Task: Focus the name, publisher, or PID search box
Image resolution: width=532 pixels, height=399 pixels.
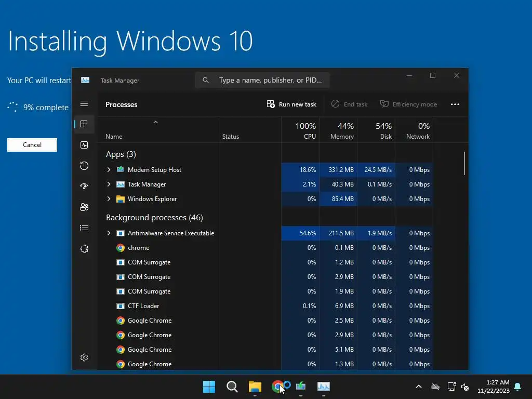Action: 262,80
